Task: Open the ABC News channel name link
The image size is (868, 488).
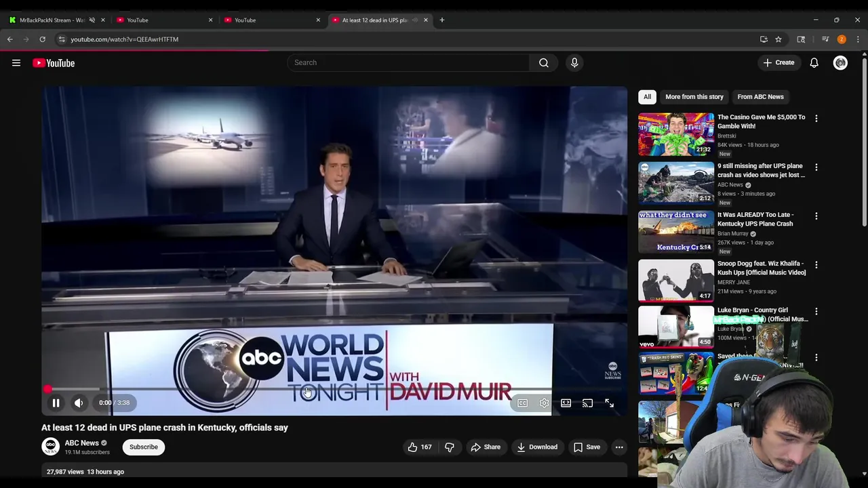Action: [x=81, y=443]
